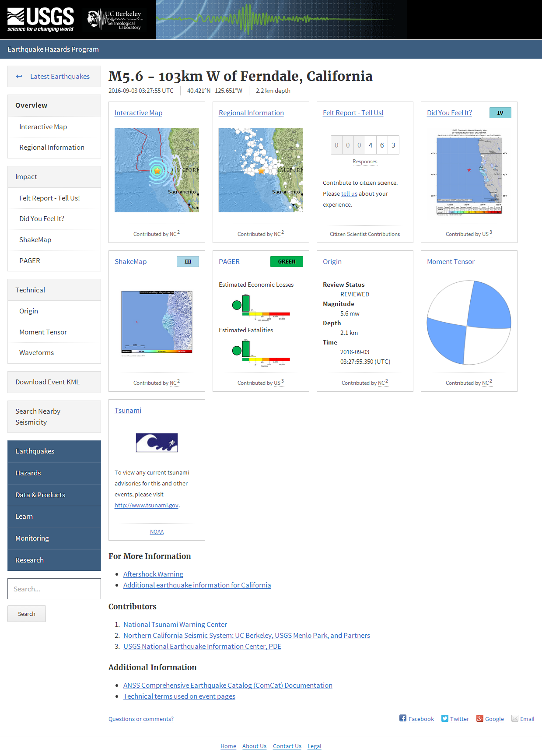The height and width of the screenshot is (756, 542).
Task: Open the Monitoring navigation section
Action: coord(32,538)
